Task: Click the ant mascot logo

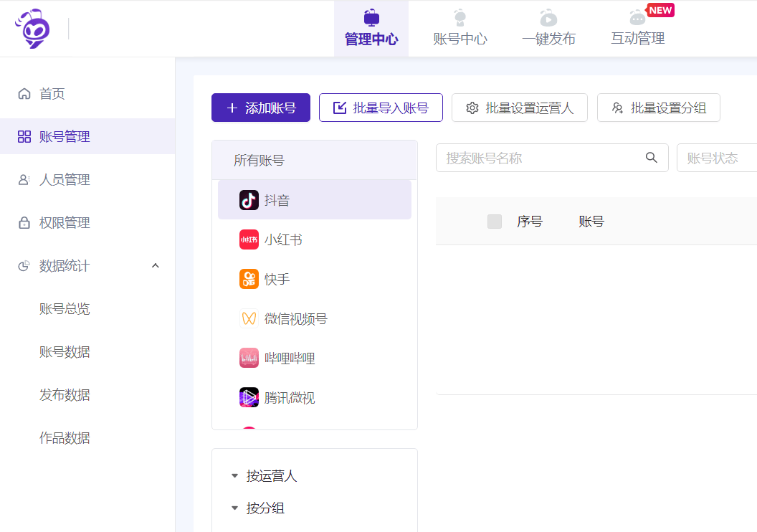Action: click(x=32, y=29)
